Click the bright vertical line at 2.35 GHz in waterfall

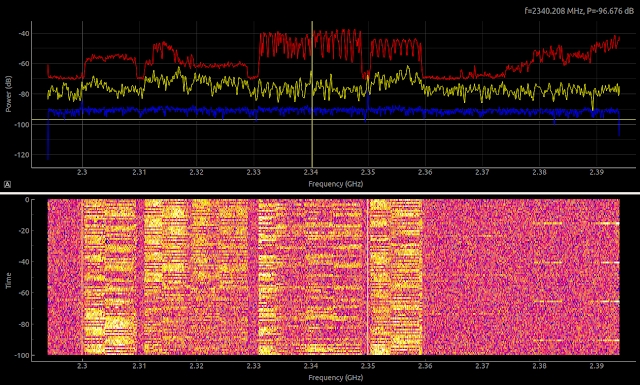point(368,277)
